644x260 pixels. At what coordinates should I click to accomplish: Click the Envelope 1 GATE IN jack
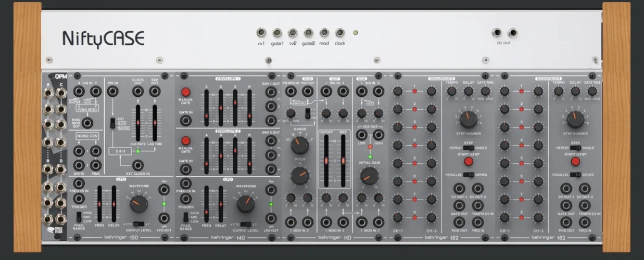[185, 120]
